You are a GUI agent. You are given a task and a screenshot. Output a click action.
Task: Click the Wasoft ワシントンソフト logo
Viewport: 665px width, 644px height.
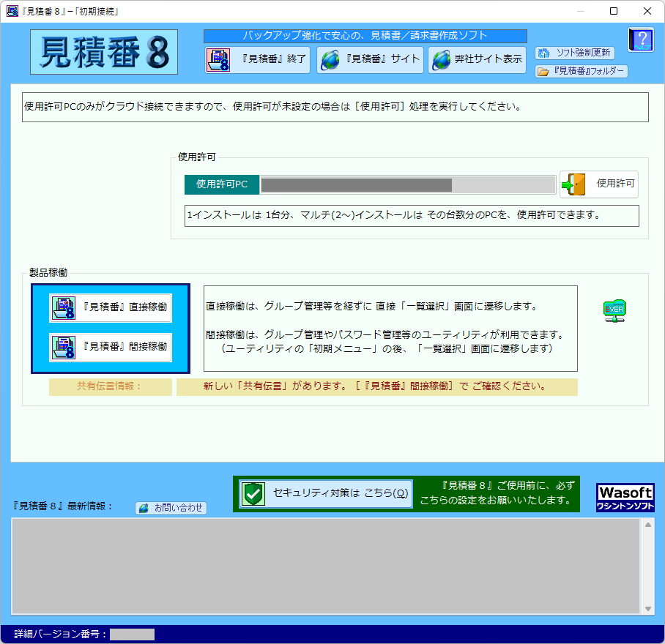tap(625, 498)
